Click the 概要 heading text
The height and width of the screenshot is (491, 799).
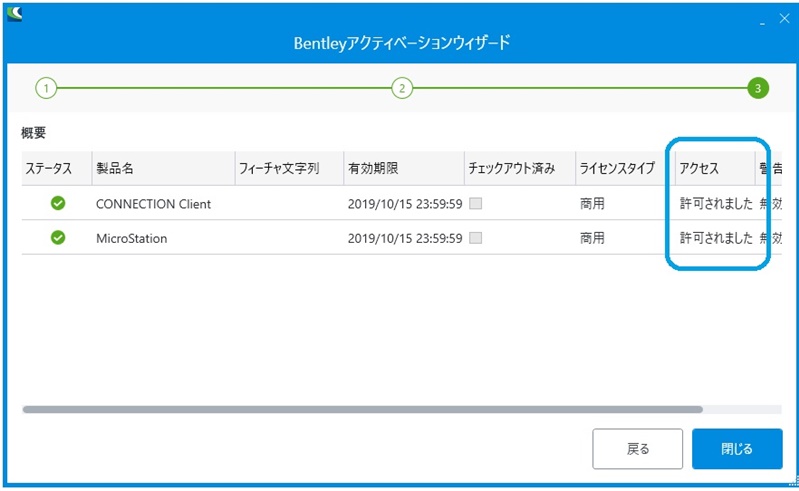click(33, 133)
